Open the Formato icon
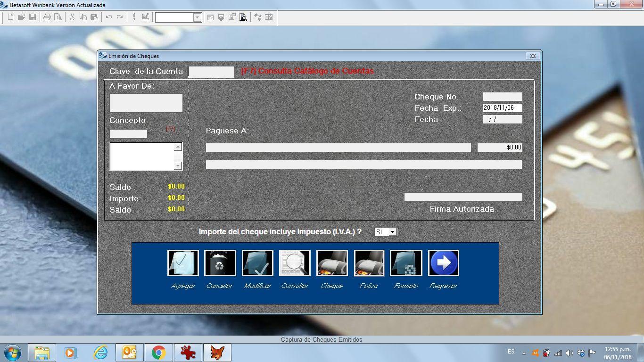Image resolution: width=644 pixels, height=362 pixels. coord(406,263)
